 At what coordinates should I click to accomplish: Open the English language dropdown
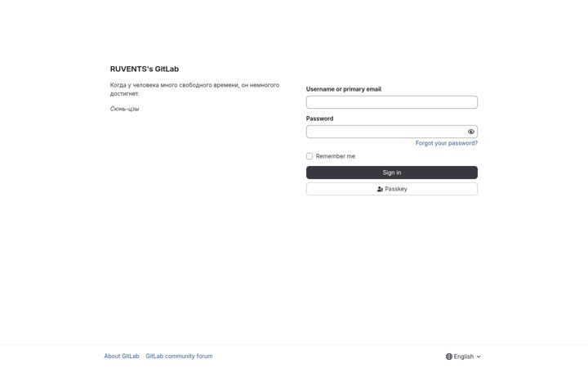[463, 357]
